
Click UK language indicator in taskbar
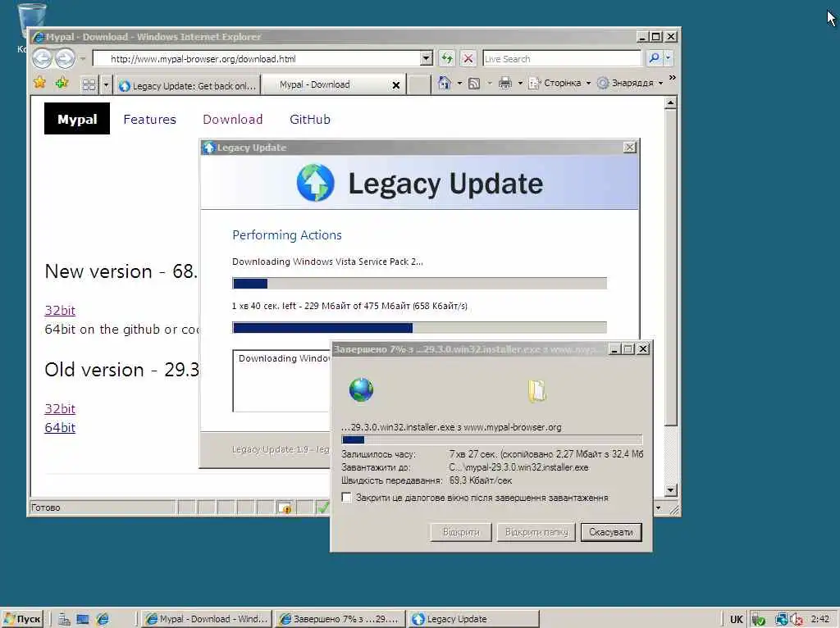coord(737,620)
